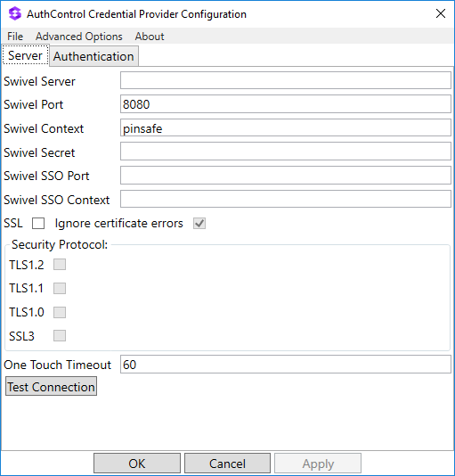This screenshot has width=455, height=476.
Task: Tick the TLS1.2 checkbox
Action: [x=60, y=265]
